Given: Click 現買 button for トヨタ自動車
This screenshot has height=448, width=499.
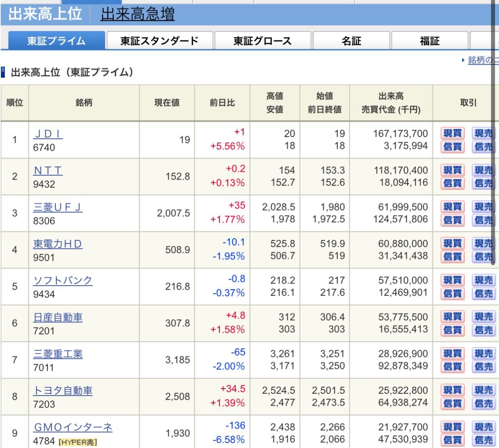Looking at the screenshot, I should [452, 390].
